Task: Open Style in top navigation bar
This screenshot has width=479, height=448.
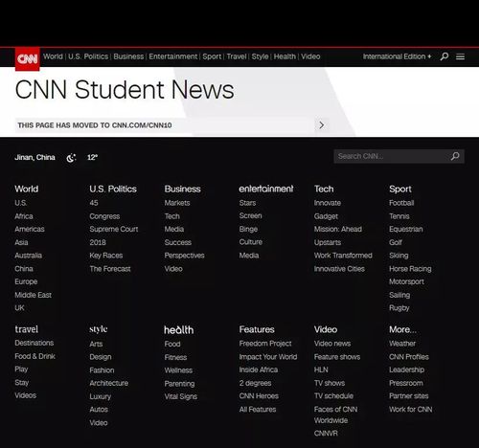Action: coord(260,56)
